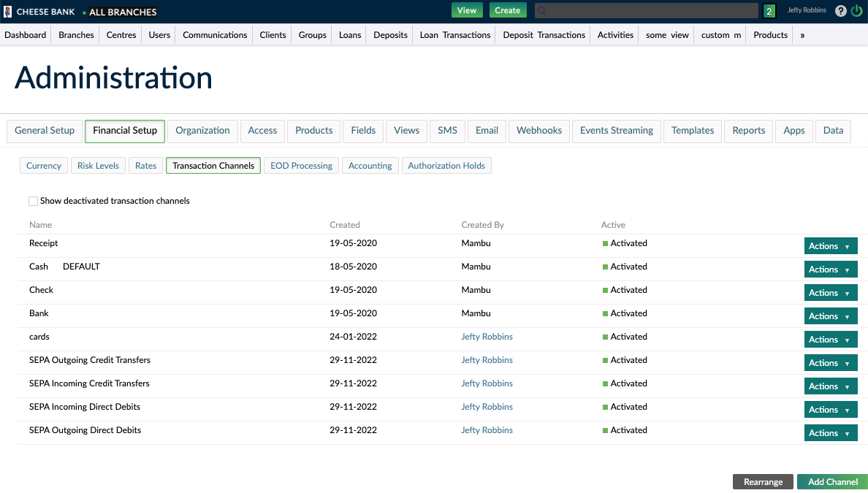Open Actions dropdown for SEPA Outgoing Direct Debits
The height and width of the screenshot is (493, 868).
pos(830,433)
